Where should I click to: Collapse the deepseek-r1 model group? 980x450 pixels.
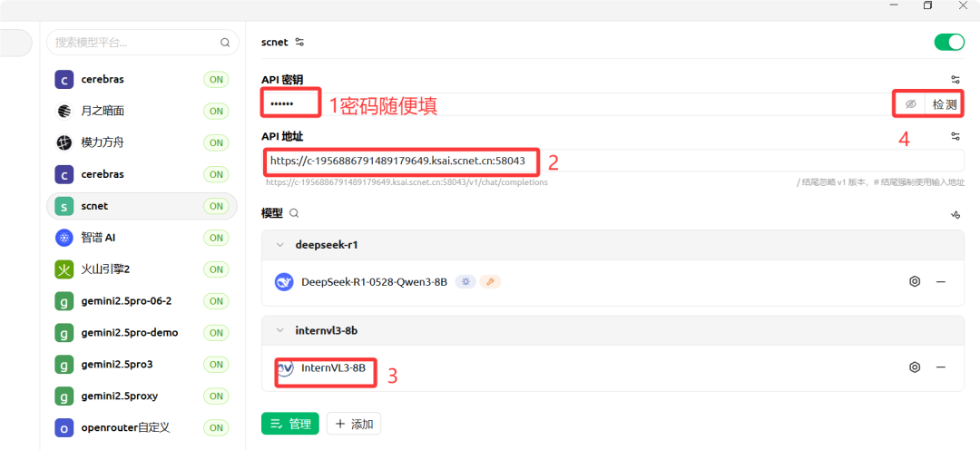point(280,244)
